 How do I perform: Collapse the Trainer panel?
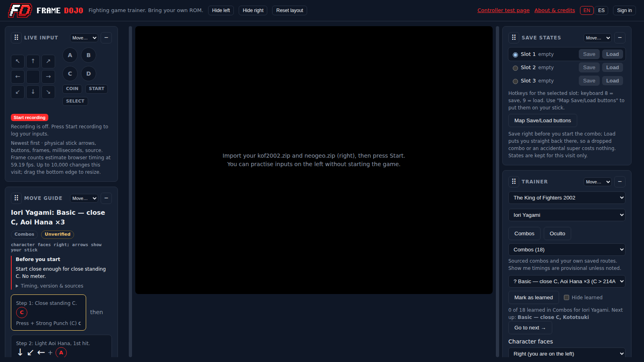(x=620, y=182)
